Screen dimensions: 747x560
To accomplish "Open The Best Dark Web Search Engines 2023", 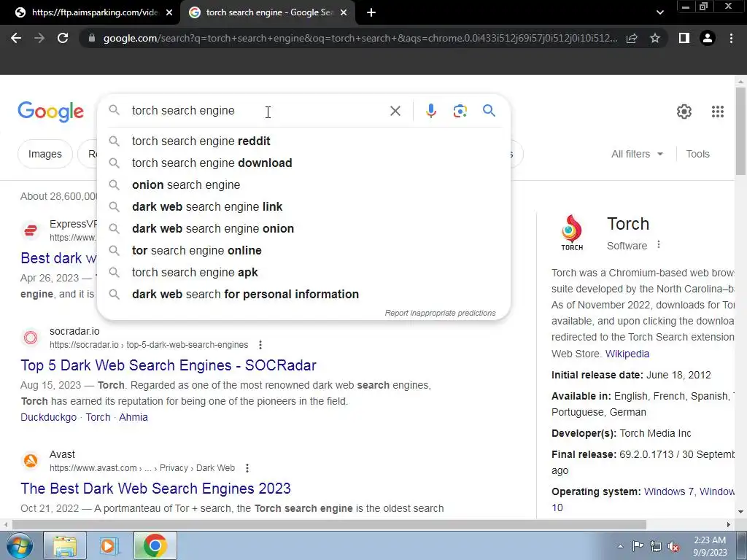I will [x=155, y=489].
